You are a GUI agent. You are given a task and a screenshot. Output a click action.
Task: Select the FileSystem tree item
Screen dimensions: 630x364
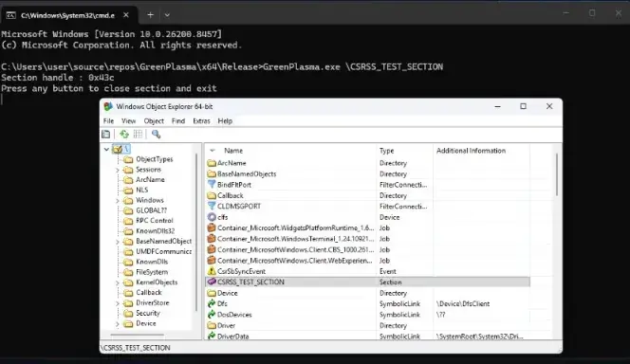152,272
